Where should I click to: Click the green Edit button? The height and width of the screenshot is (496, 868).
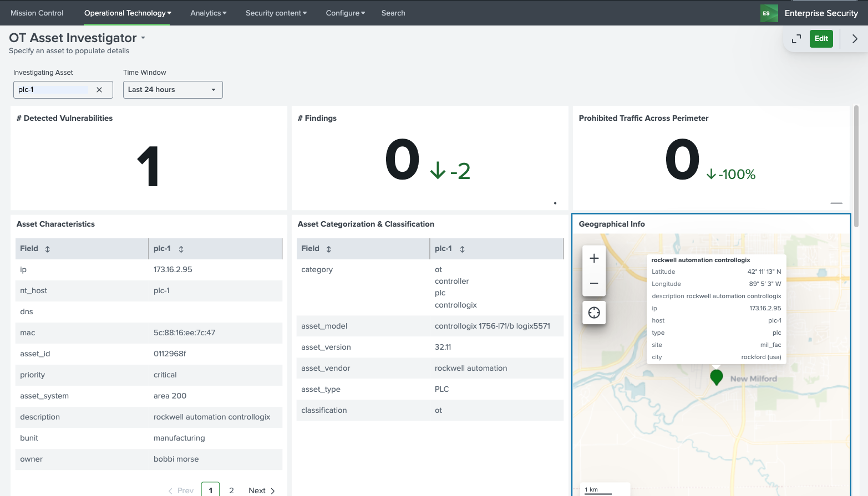821,39
